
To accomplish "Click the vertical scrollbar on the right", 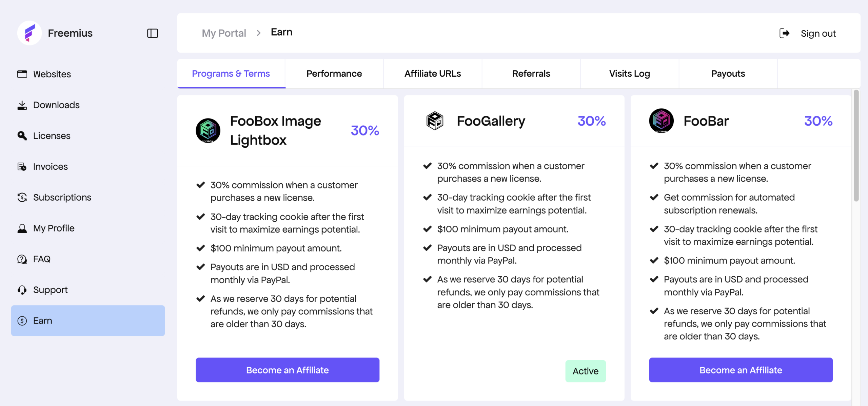I will click(856, 146).
